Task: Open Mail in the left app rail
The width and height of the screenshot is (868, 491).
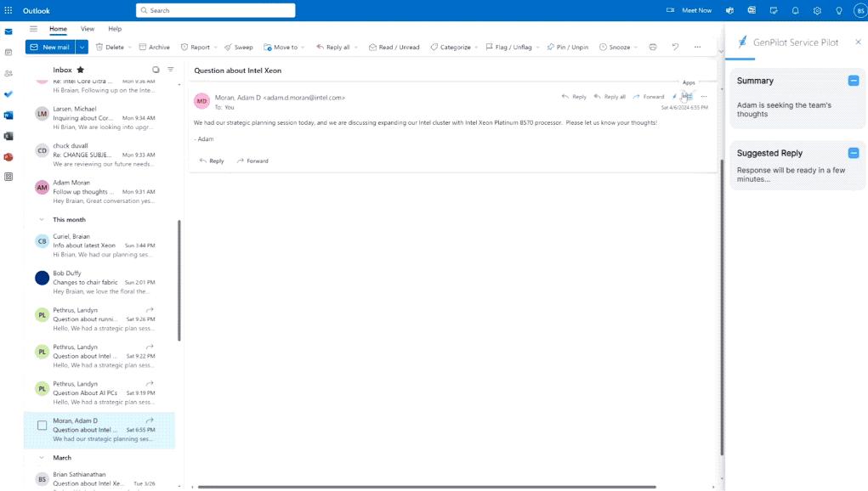Action: (9, 31)
